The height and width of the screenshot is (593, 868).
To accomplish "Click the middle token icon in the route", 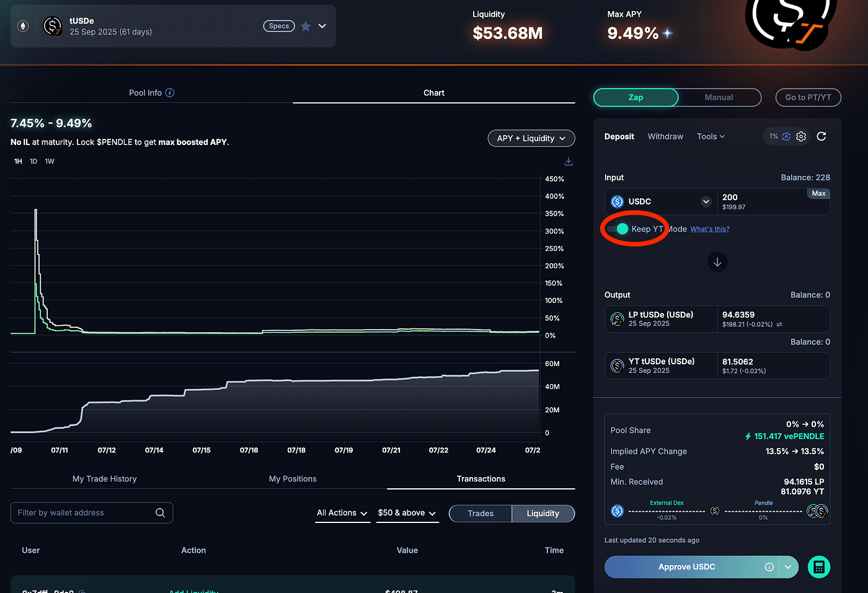I will [715, 511].
